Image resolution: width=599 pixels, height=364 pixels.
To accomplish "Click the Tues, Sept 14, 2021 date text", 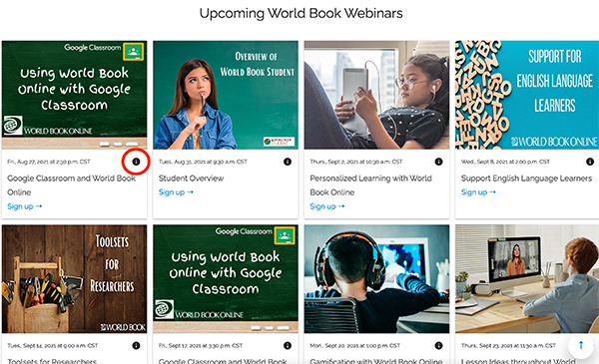I will click(52, 346).
